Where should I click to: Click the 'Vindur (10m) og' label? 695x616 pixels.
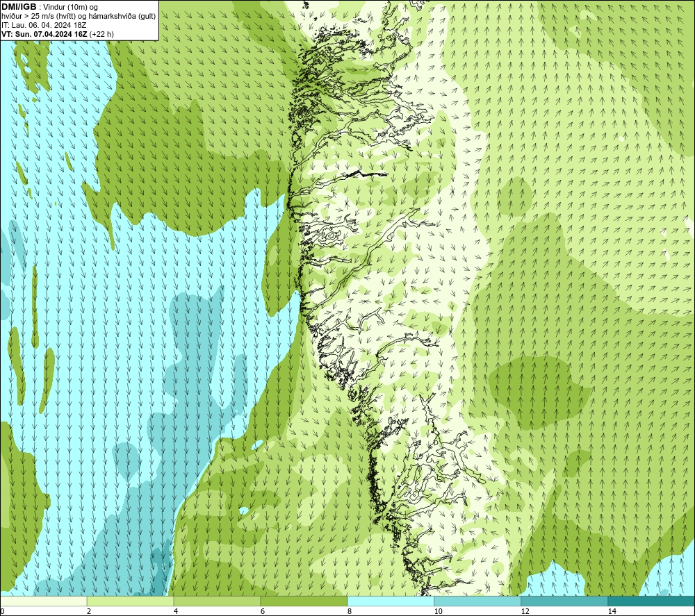[70, 8]
